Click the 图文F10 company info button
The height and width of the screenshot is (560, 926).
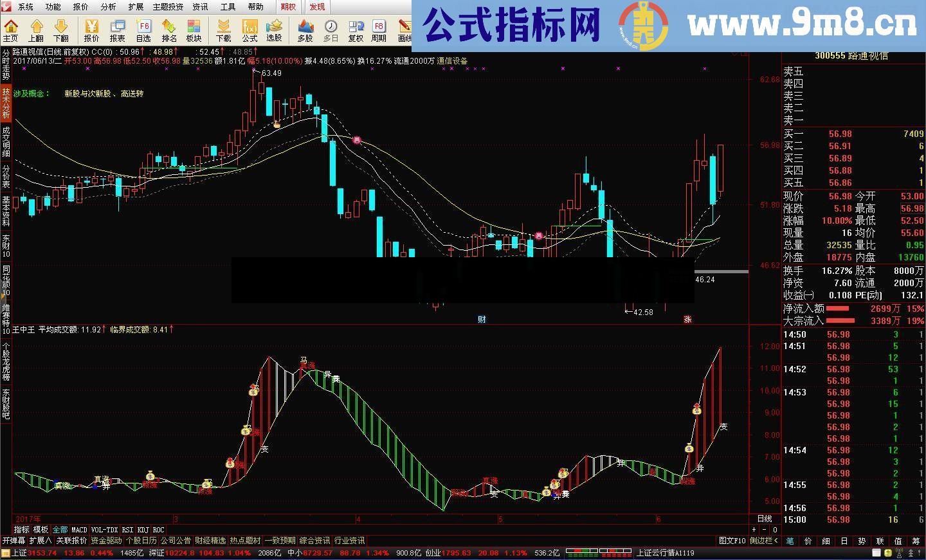[732, 541]
